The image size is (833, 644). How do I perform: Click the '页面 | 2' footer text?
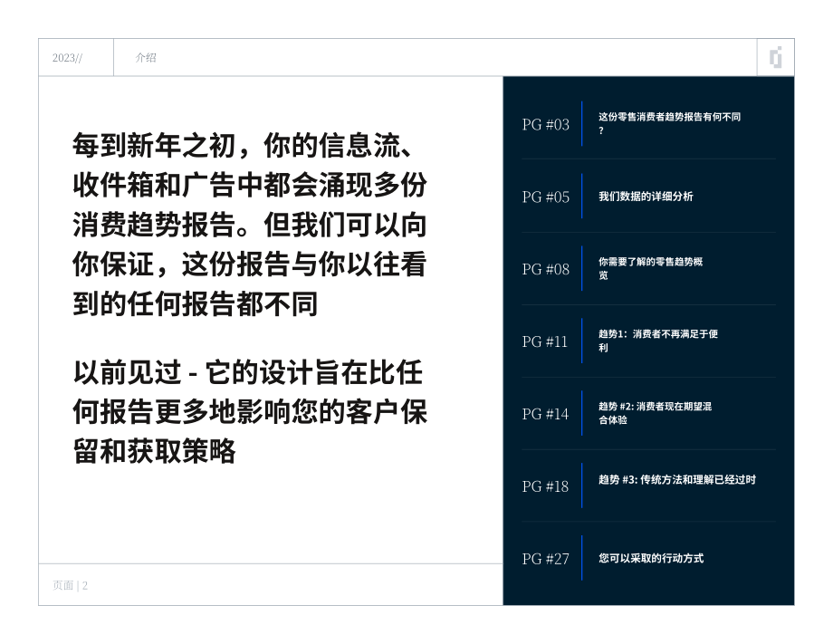[x=70, y=585]
